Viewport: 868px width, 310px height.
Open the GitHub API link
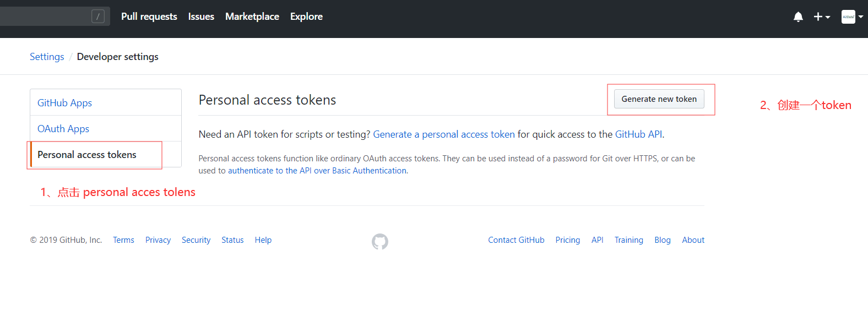[638, 134]
